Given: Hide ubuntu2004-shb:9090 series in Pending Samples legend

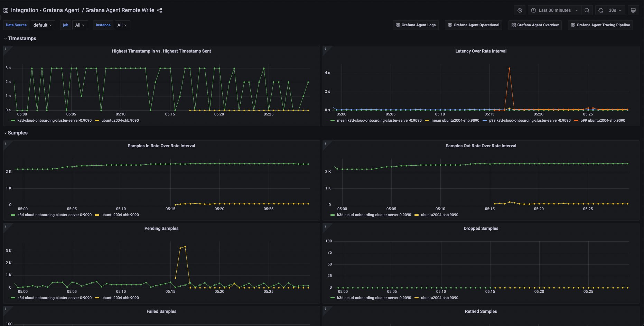Looking at the screenshot, I should pos(120,298).
